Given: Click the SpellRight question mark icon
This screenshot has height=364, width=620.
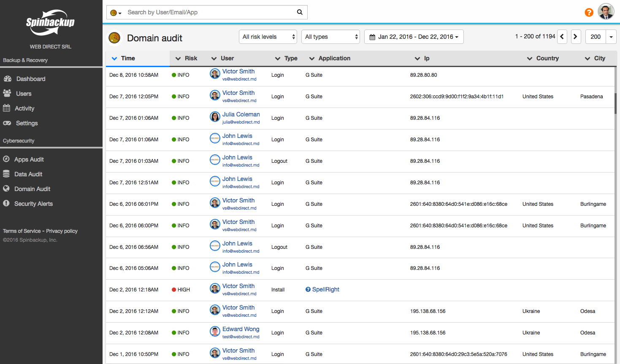Looking at the screenshot, I should (x=308, y=289).
